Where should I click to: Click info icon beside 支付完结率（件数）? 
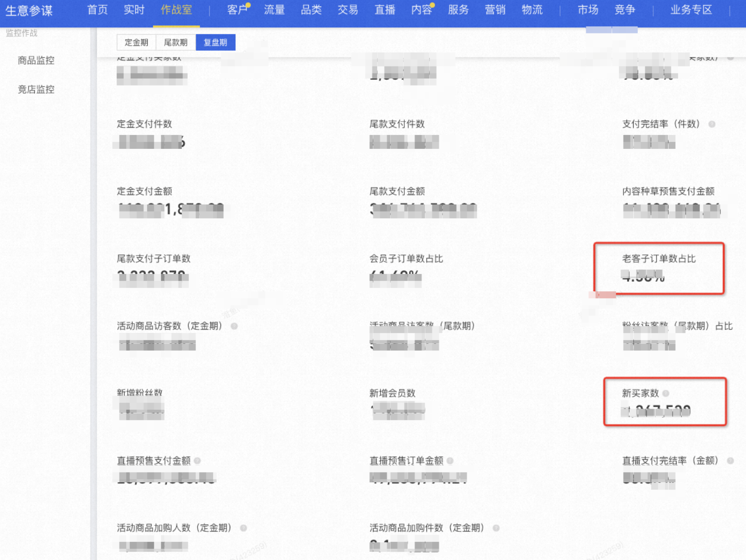(712, 124)
